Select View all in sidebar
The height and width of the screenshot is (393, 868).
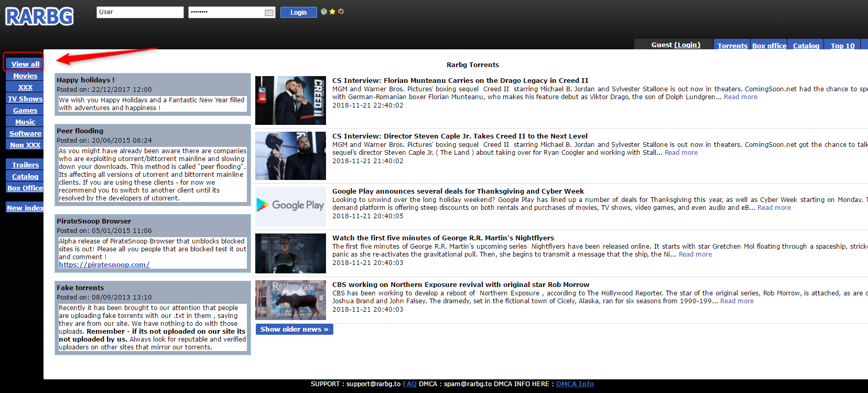click(x=25, y=64)
